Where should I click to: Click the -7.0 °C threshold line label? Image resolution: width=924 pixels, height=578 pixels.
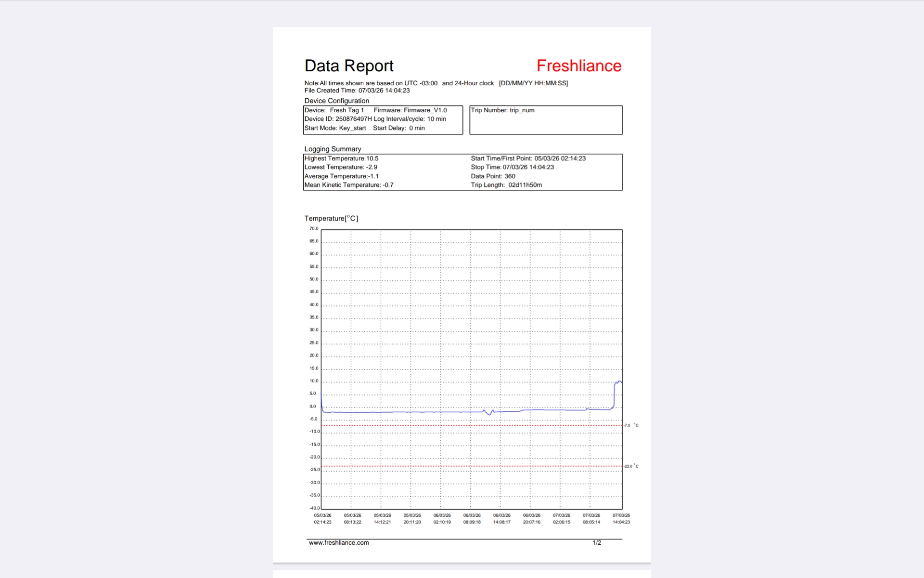pyautogui.click(x=631, y=425)
